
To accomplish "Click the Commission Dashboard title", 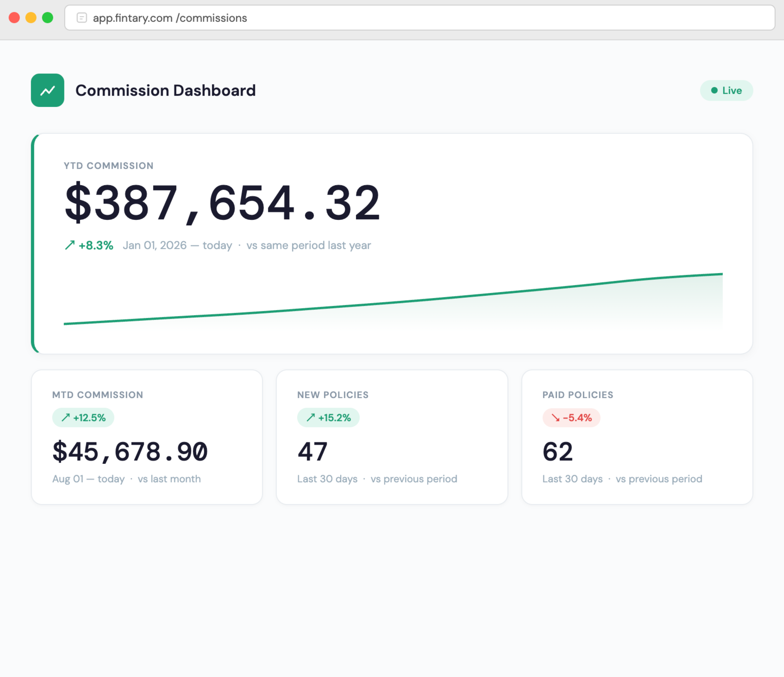I will 165,90.
